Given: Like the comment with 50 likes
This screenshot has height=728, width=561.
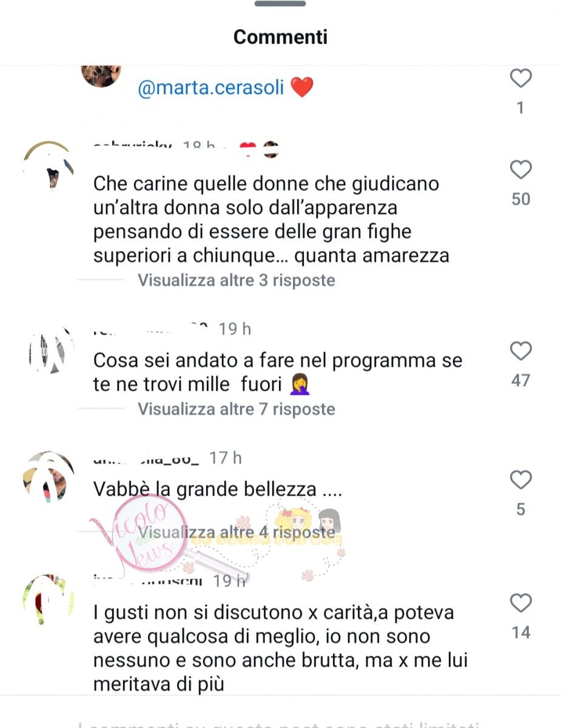Looking at the screenshot, I should click(x=520, y=170).
